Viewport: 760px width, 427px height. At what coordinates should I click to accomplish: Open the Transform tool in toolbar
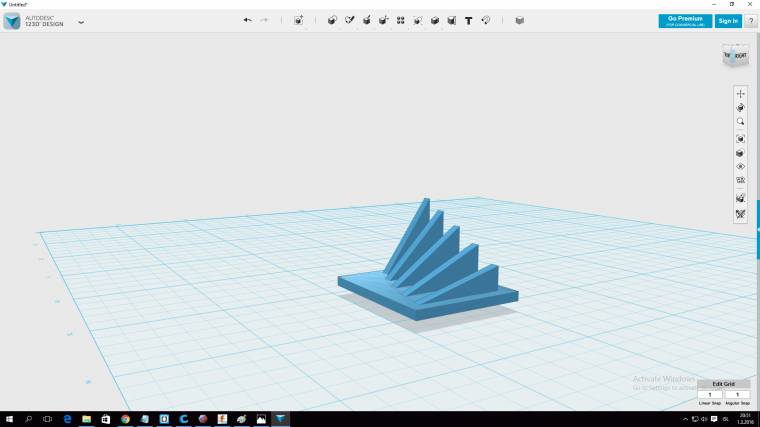pos(299,20)
